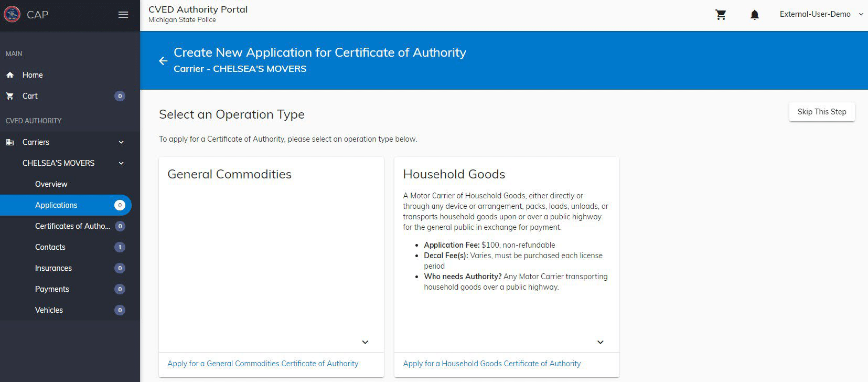
Task: Click the Home house icon
Action: click(x=10, y=75)
